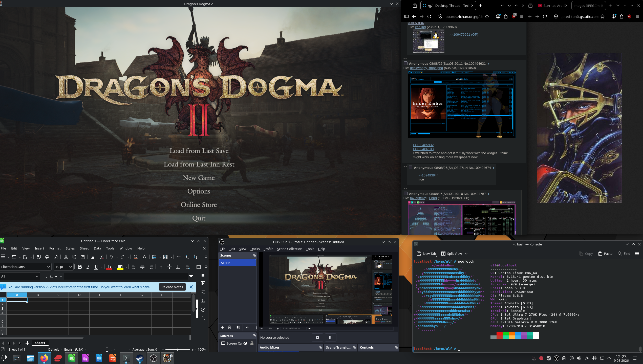643x364 pixels.
Task: Click Clear Direct Formatting icon in Calc
Action: tap(101, 257)
